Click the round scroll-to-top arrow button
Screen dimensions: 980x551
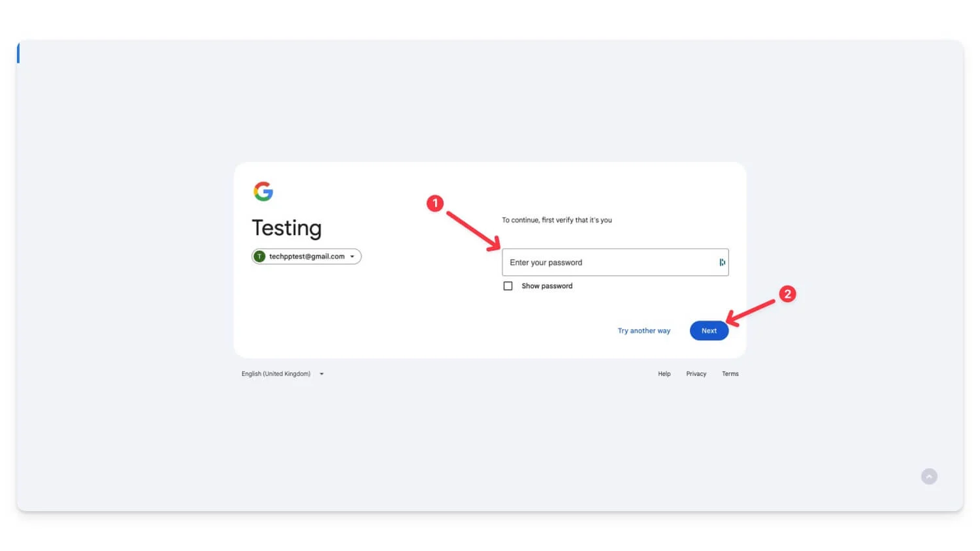click(x=929, y=477)
